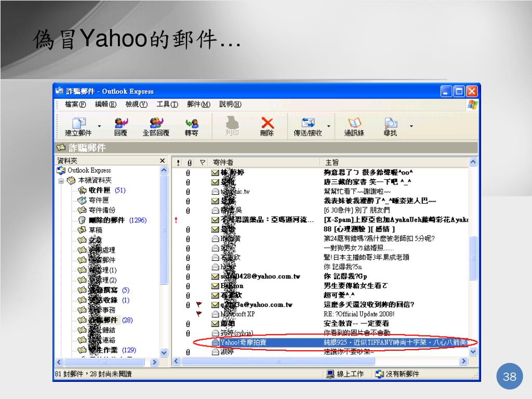532x399 pixels.
Task: Click the 回覆 (reply) toolbar icon
Action: [x=121, y=126]
